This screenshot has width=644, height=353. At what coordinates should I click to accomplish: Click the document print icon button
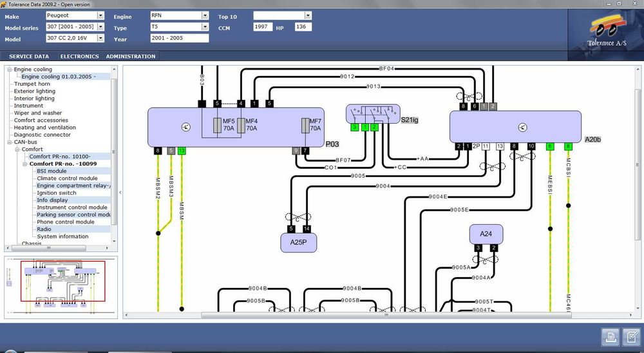point(611,338)
